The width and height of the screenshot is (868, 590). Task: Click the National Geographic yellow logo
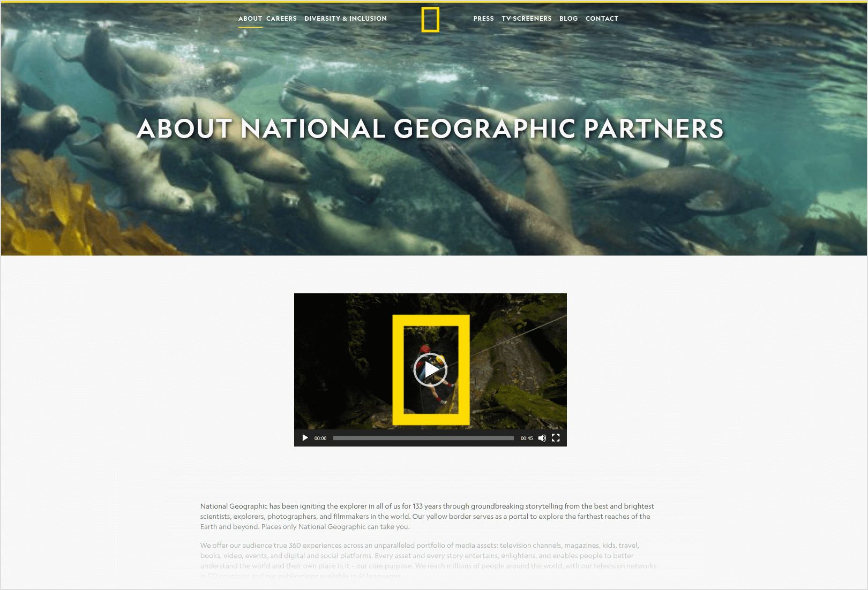click(430, 20)
